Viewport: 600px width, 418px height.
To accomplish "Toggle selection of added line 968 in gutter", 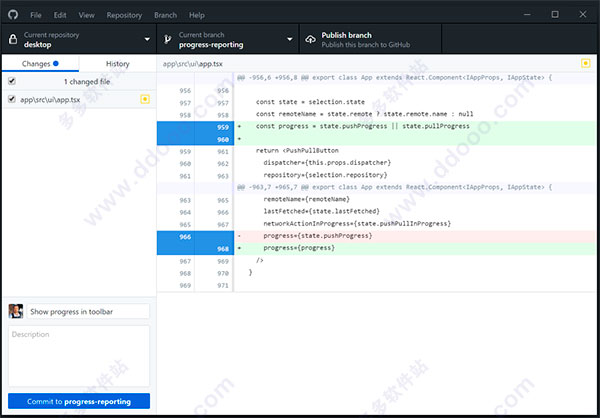I will click(195, 249).
